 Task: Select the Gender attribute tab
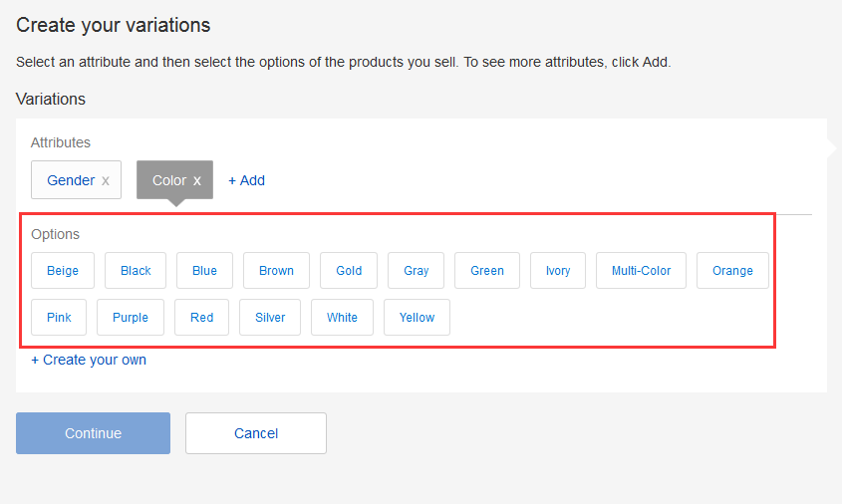pos(70,180)
